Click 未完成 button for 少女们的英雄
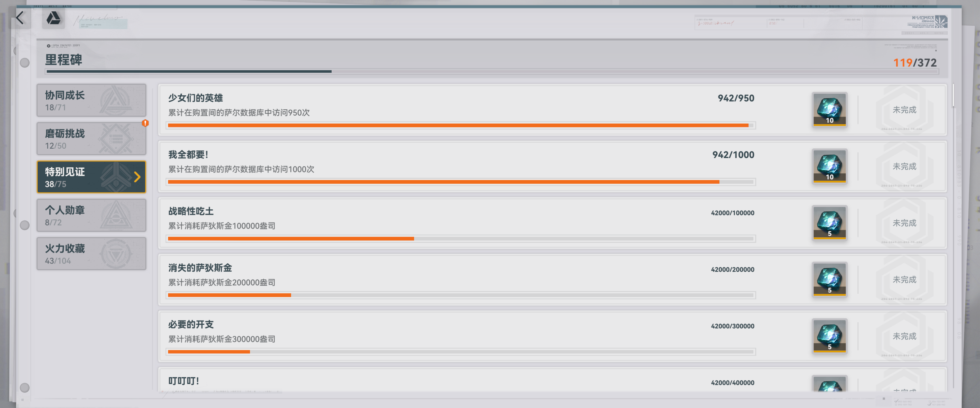The width and height of the screenshot is (980, 408). click(x=904, y=110)
